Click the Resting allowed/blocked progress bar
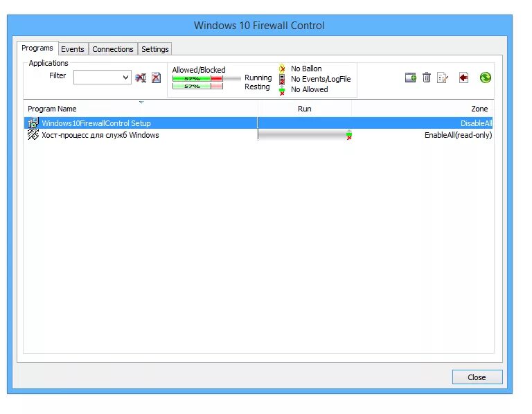 197,86
